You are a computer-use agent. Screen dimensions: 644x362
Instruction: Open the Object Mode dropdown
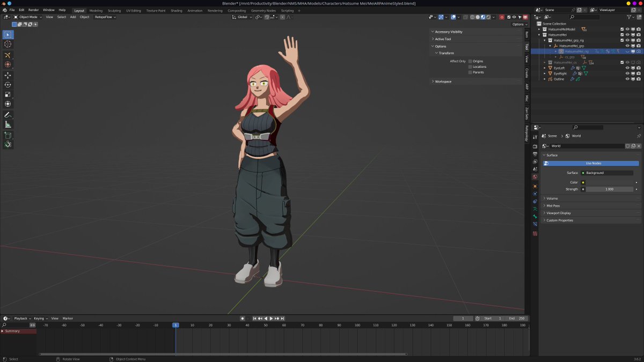[28, 17]
